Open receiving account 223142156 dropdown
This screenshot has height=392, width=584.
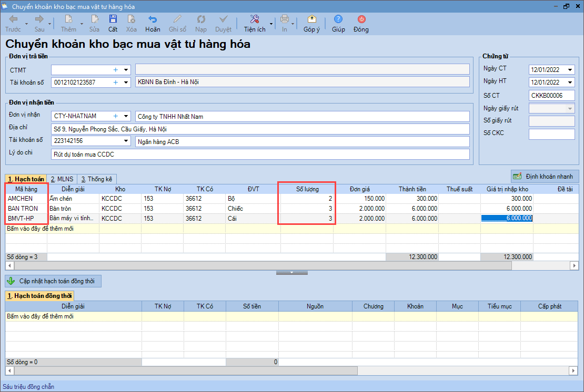click(x=126, y=141)
